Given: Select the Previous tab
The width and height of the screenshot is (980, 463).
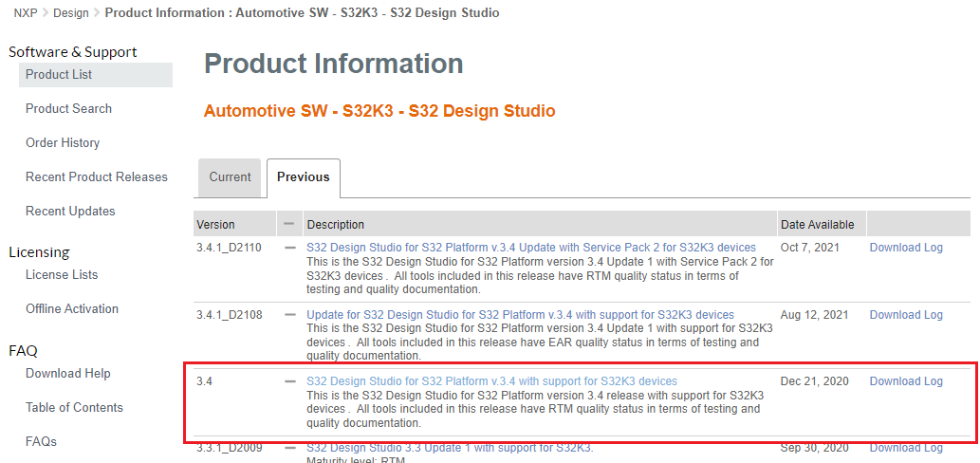Looking at the screenshot, I should [x=304, y=177].
